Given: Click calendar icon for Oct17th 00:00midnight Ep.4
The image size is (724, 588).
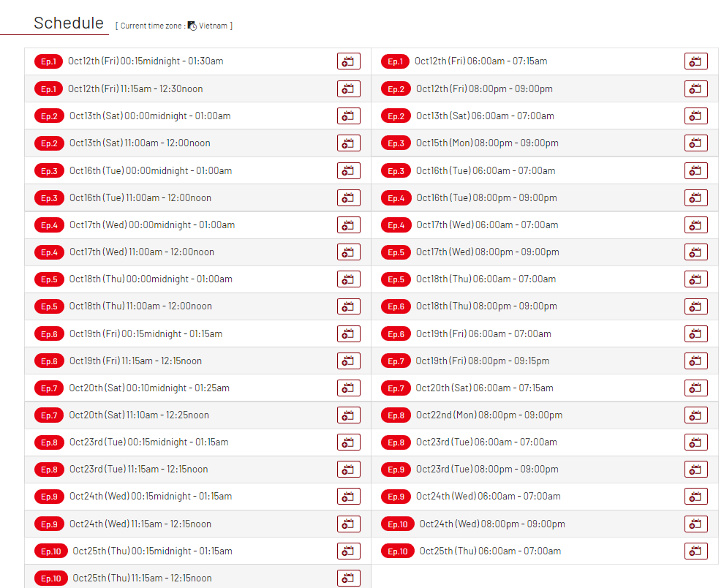Looking at the screenshot, I should pyautogui.click(x=349, y=225).
